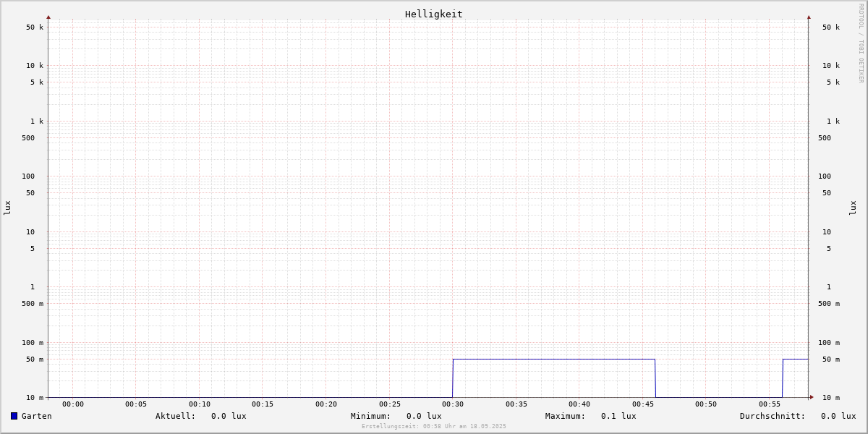Click the 00:45 time axis label
The image size is (868, 434).
643,404
